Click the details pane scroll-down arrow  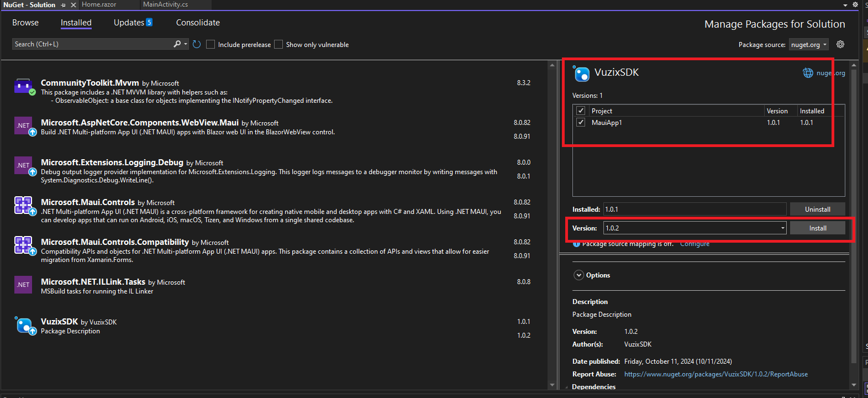854,385
